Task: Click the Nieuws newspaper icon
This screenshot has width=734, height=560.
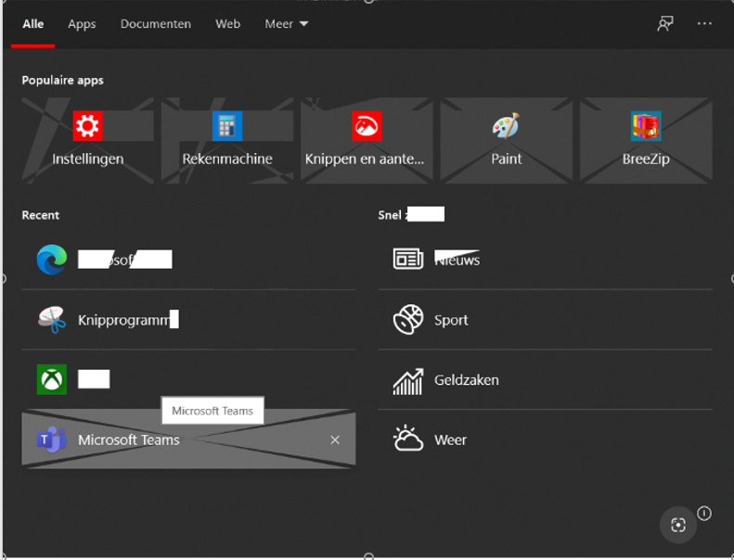Action: (x=408, y=260)
